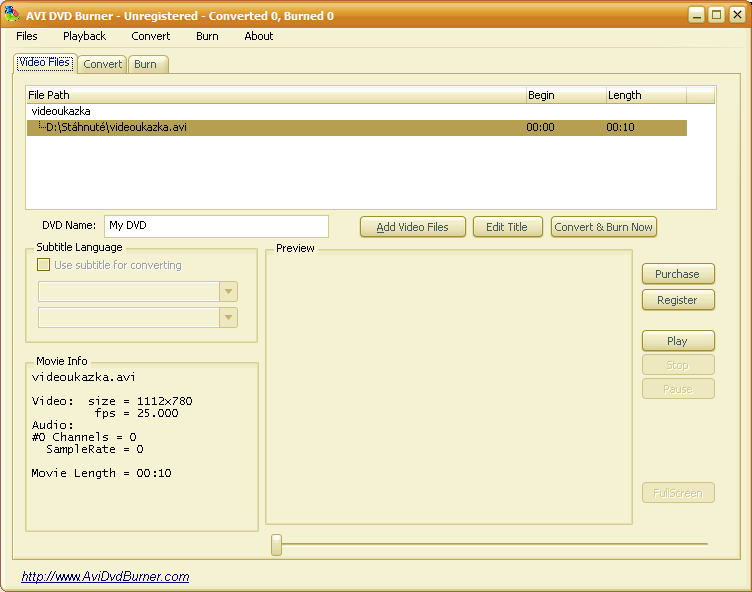Image resolution: width=752 pixels, height=592 pixels.
Task: Start Convert & Burn Now
Action: (x=603, y=227)
